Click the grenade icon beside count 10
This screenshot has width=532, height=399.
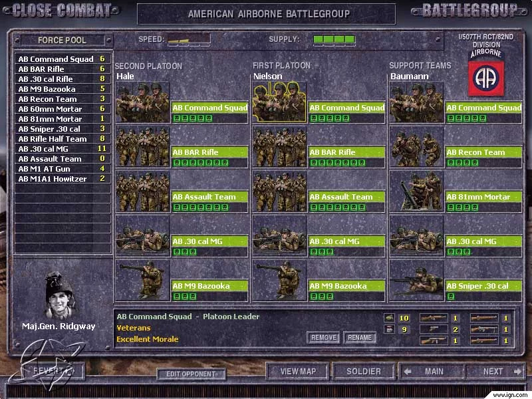[389, 318]
